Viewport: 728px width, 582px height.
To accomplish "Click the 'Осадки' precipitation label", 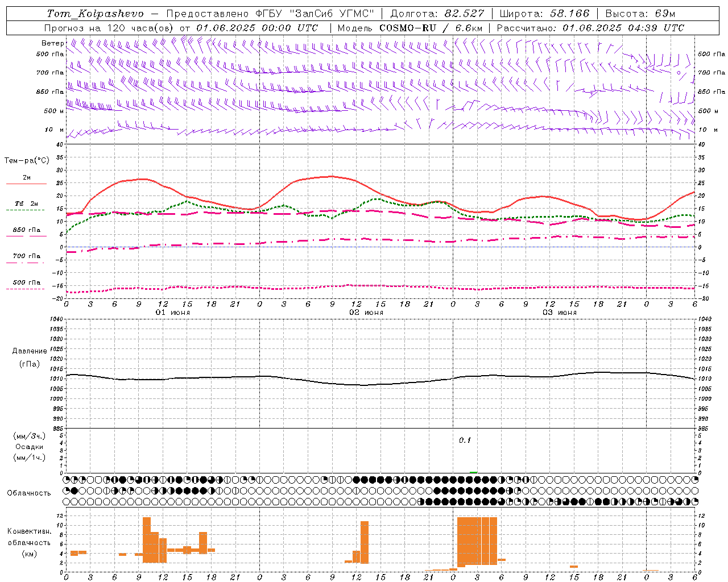I will pos(30,447).
